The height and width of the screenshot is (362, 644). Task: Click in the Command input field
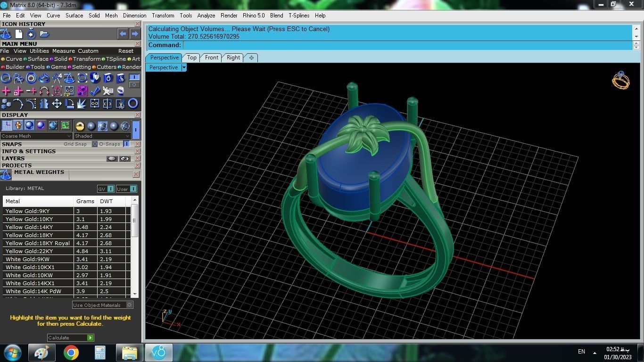[408, 45]
